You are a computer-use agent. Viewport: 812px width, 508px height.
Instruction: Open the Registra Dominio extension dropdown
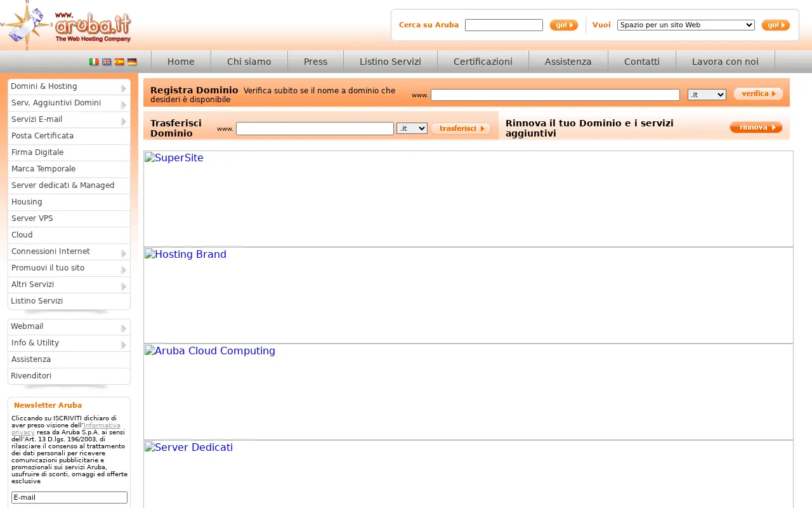click(707, 95)
